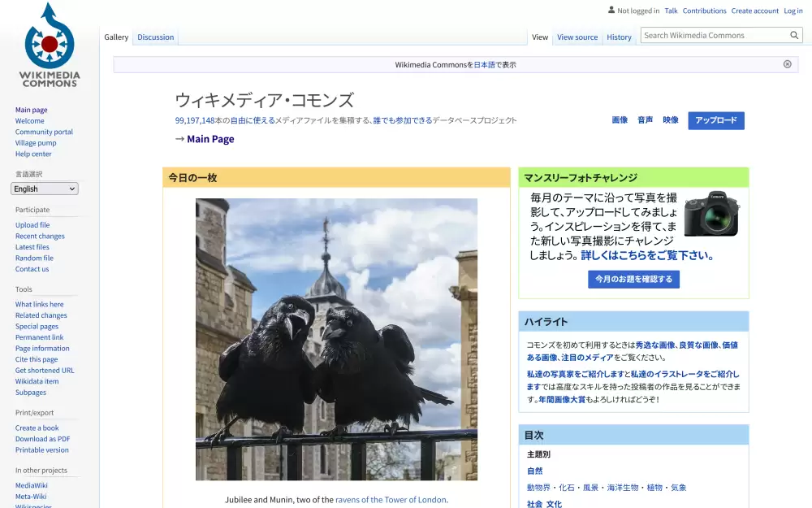Open Random file from the sidebar

[34, 258]
